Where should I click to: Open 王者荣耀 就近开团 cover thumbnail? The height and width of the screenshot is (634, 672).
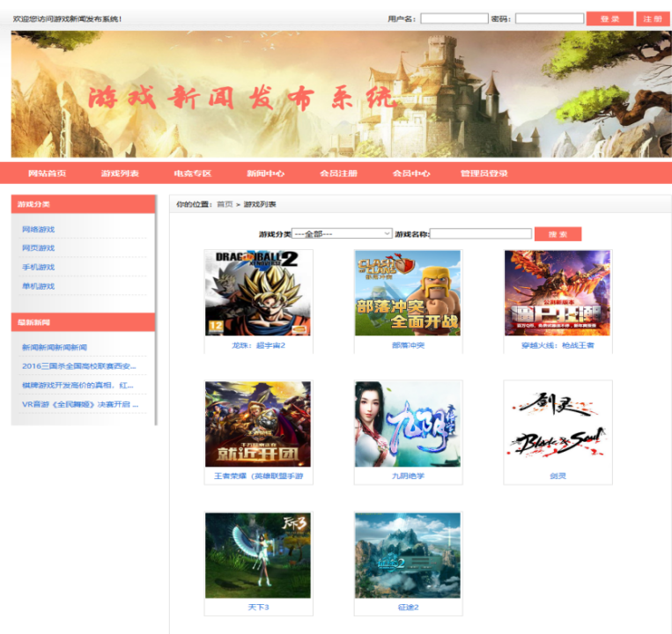point(258,424)
